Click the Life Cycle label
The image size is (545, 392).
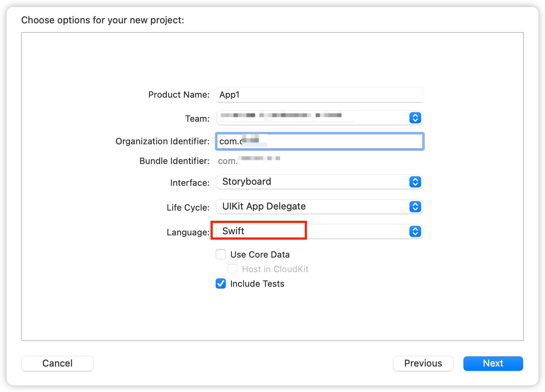coord(188,207)
